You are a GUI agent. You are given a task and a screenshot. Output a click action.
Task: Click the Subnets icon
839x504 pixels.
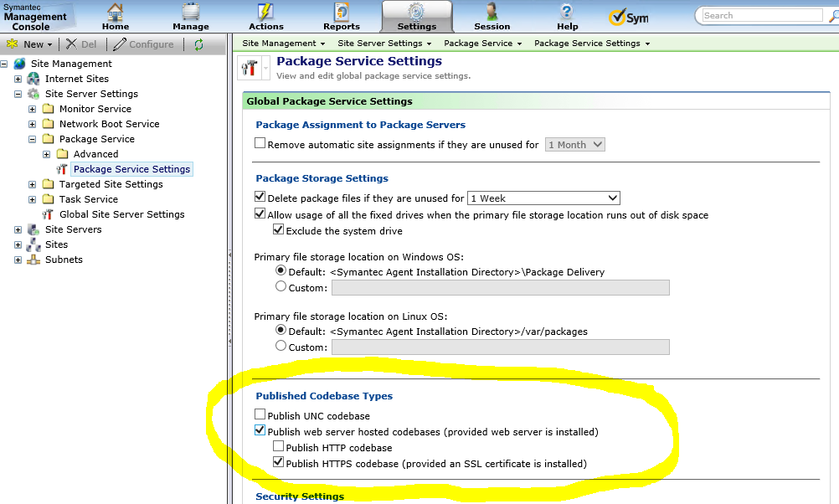pyautogui.click(x=33, y=260)
